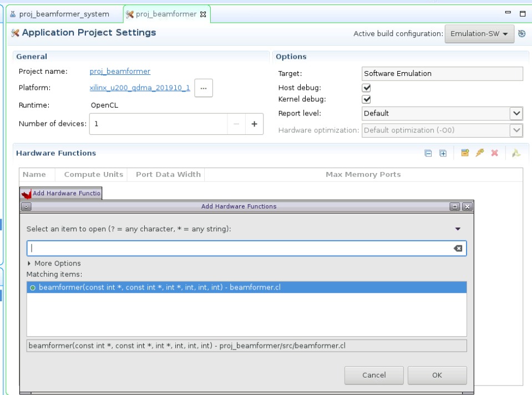Toggle the Kernel debug checkbox

pyautogui.click(x=367, y=99)
